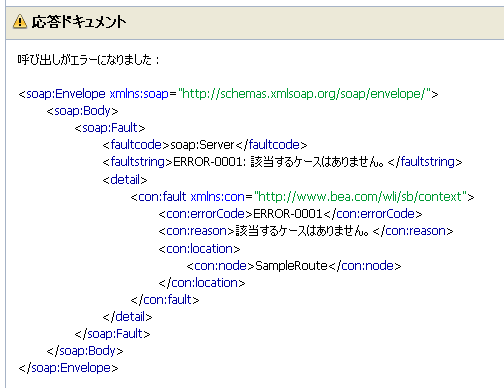
Task: Click the faultstring ERROR-0001 message
Action: tap(278, 162)
